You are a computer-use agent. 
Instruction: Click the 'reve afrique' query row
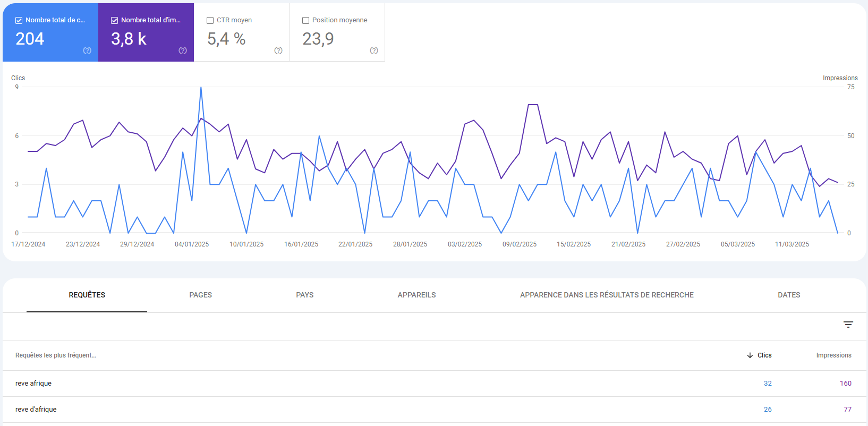point(434,384)
